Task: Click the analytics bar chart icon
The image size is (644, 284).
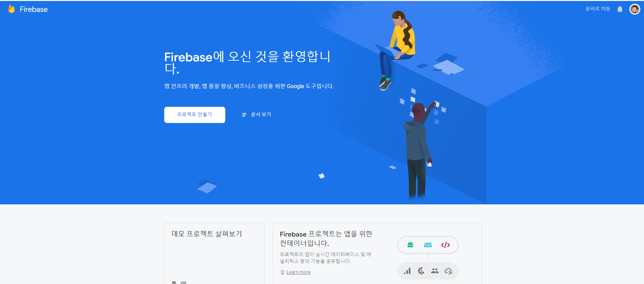Action: [407, 271]
